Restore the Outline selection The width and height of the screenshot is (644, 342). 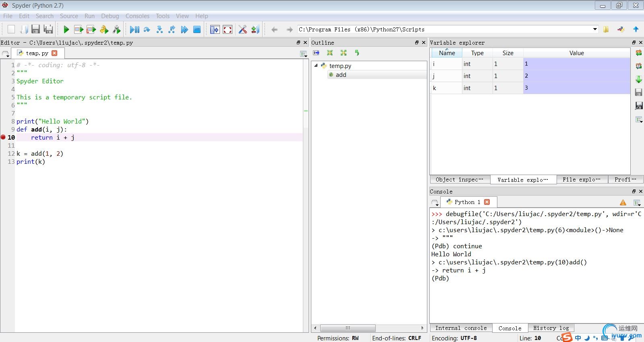[357, 53]
